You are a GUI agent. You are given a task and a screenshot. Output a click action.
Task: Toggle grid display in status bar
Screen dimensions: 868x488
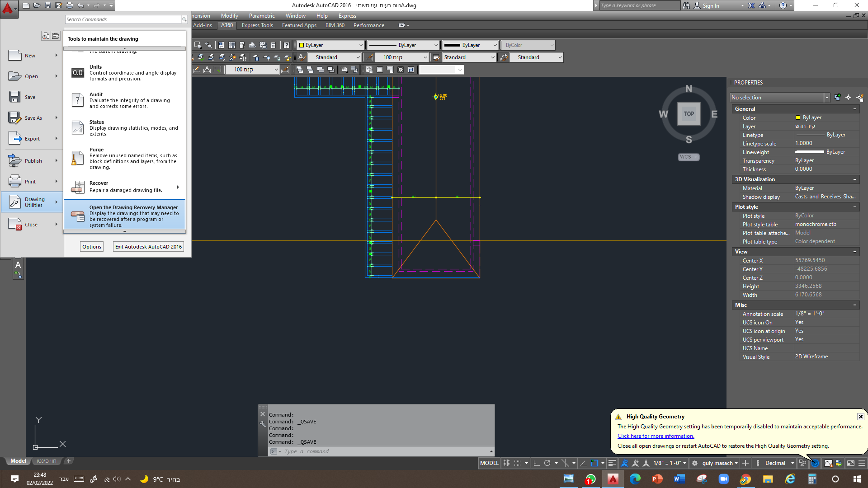pos(507,463)
